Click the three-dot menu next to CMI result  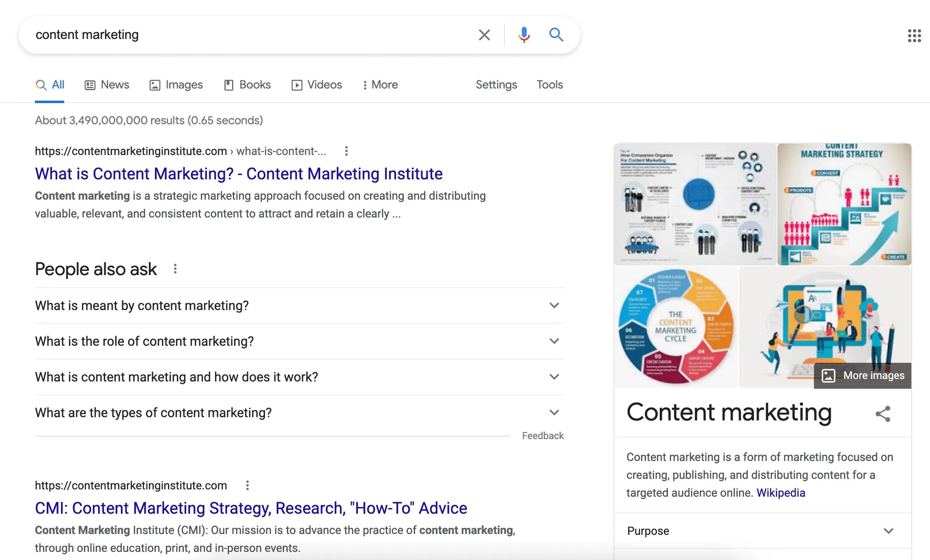pos(248,486)
